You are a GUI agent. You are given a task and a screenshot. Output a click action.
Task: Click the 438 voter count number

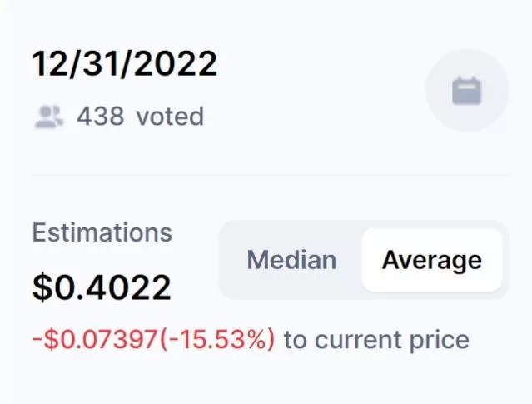(101, 116)
